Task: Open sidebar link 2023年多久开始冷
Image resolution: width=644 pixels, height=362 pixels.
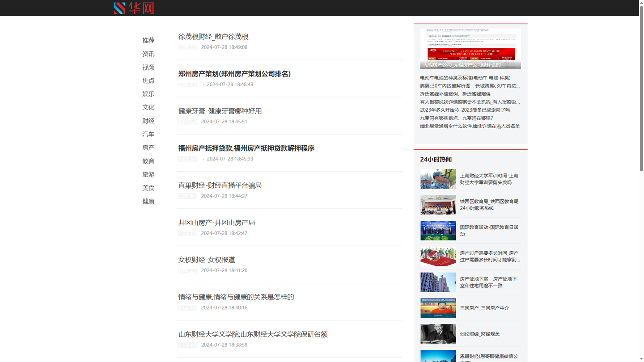Action: click(465, 110)
